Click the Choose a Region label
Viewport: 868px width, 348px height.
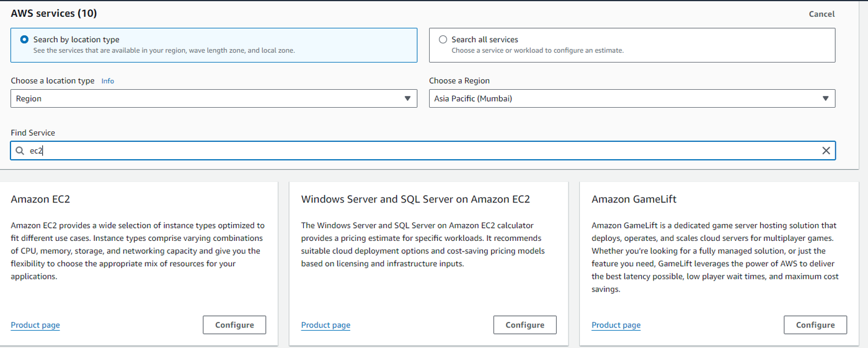(459, 81)
